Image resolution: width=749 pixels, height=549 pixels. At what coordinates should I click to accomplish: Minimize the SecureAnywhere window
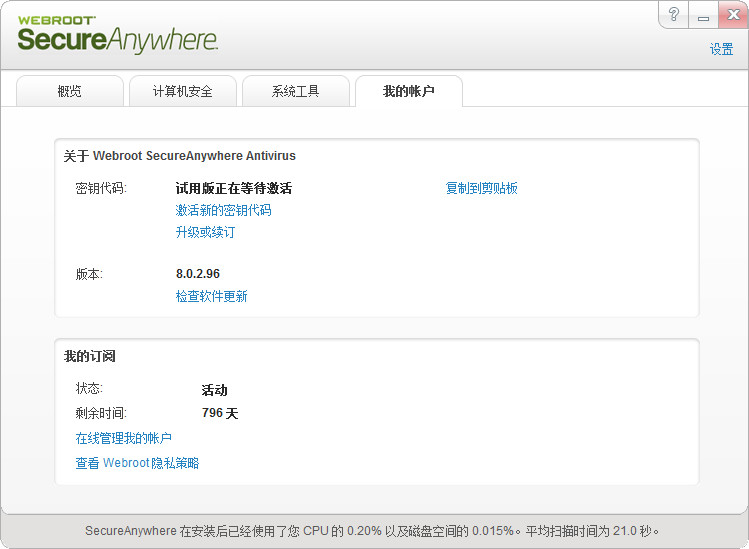tap(703, 15)
